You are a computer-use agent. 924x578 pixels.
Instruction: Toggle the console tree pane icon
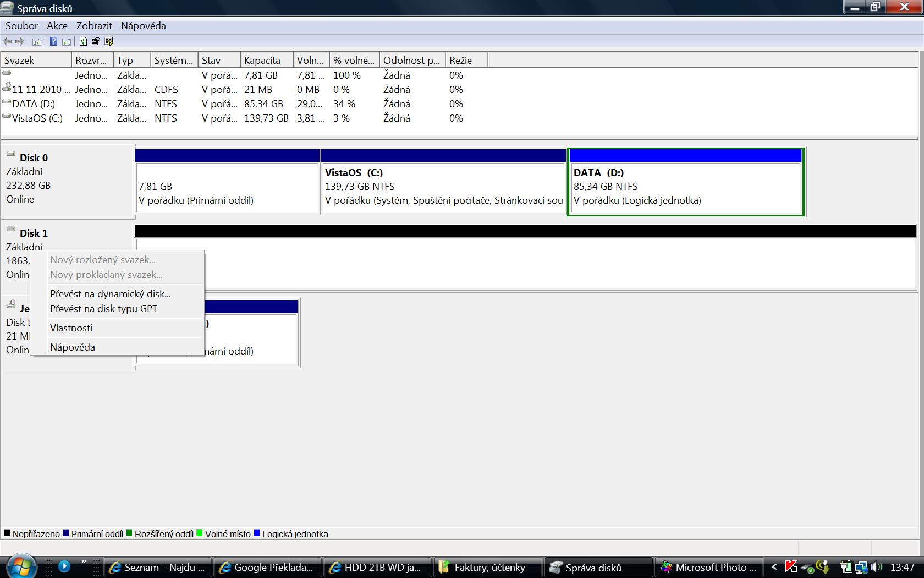click(37, 41)
